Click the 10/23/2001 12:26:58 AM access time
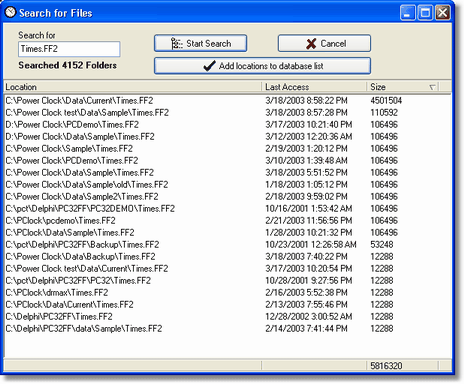Viewport: 464px width, 384px height. click(311, 245)
